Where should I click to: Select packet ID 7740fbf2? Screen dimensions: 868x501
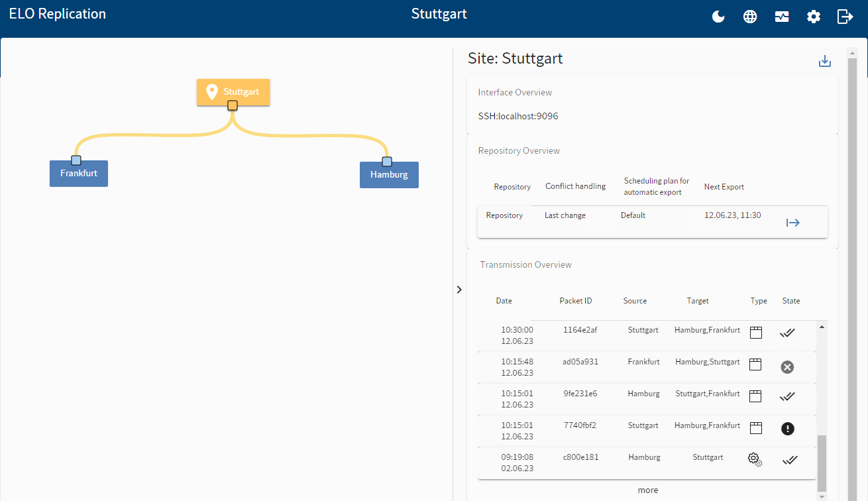(580, 425)
